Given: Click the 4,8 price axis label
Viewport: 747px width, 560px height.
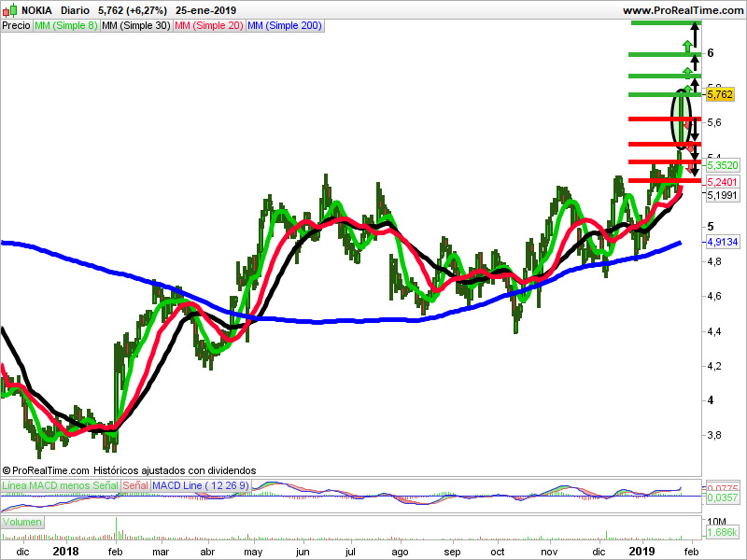Looking at the screenshot, I should (x=714, y=261).
